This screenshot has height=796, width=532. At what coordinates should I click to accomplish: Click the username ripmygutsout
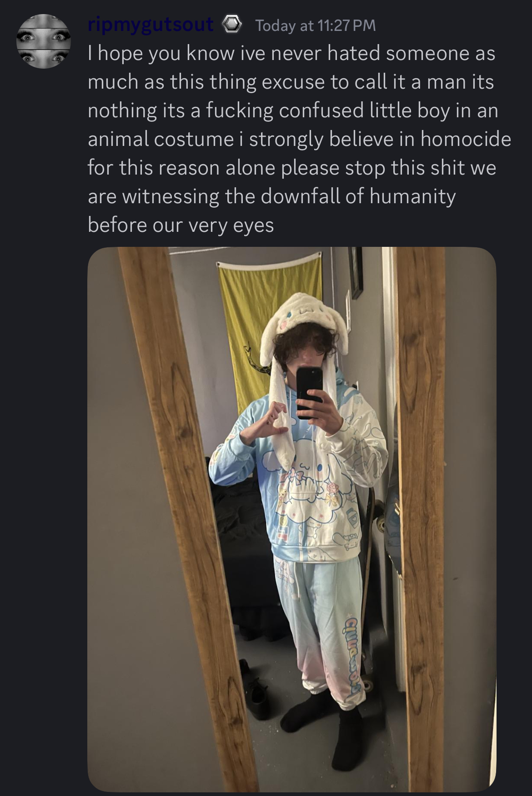pyautogui.click(x=151, y=25)
